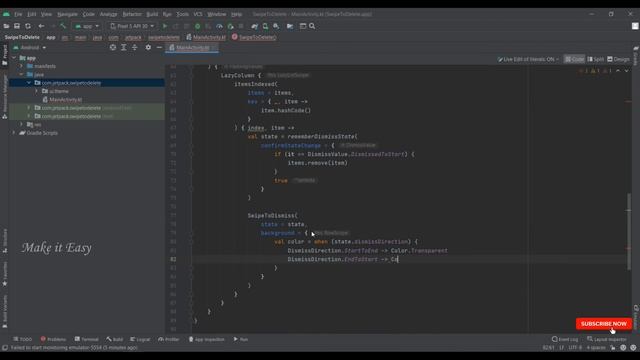Screen dimensions: 640x360
Task: Toggle Live Edit of literals setting
Action: [528, 59]
